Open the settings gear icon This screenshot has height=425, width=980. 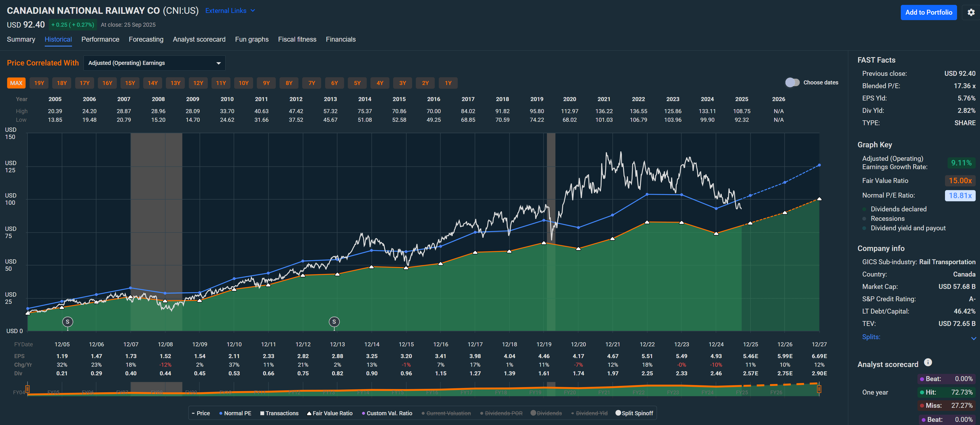coord(971,12)
